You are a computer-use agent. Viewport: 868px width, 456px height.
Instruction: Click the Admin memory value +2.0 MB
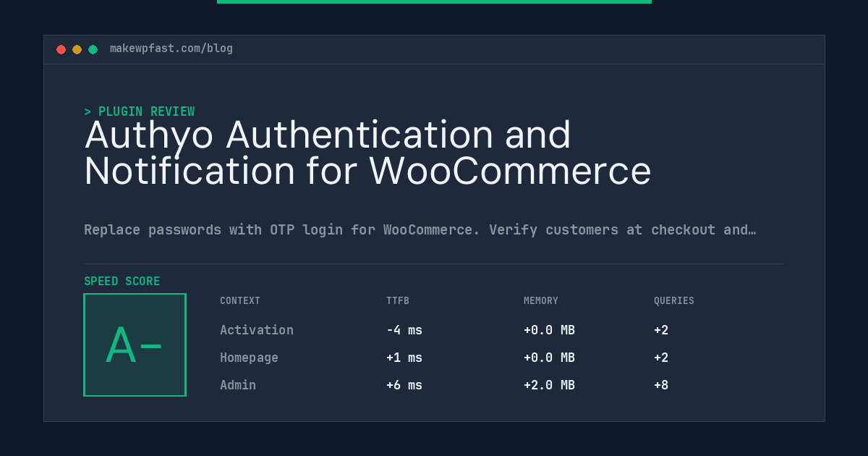click(x=549, y=385)
